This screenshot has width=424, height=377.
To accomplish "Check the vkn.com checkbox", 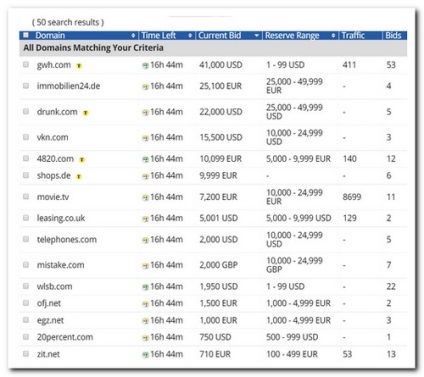I will point(26,137).
